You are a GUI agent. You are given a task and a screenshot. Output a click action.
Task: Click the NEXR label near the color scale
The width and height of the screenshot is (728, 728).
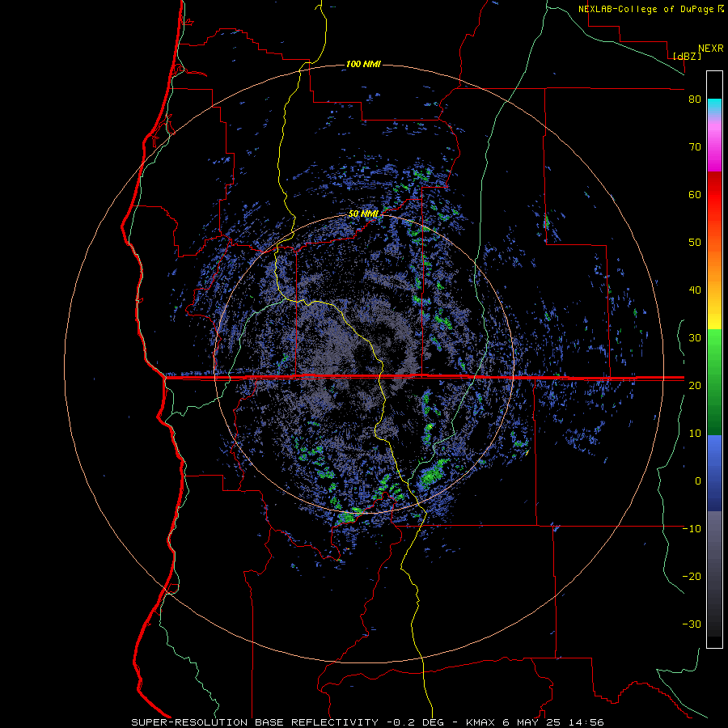tap(711, 49)
